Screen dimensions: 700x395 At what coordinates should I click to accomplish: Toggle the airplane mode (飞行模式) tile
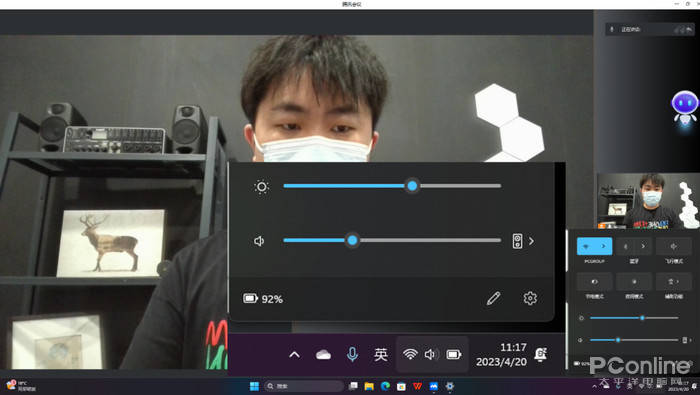coord(674,246)
